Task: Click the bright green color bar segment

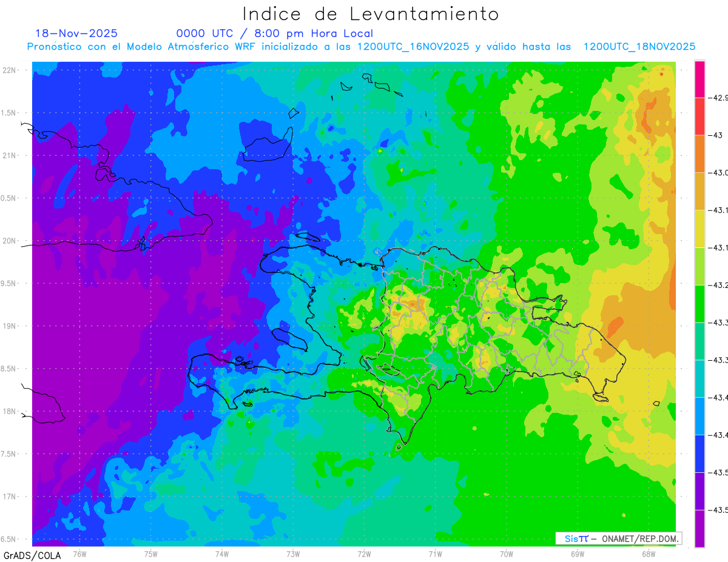Action: pos(699,304)
